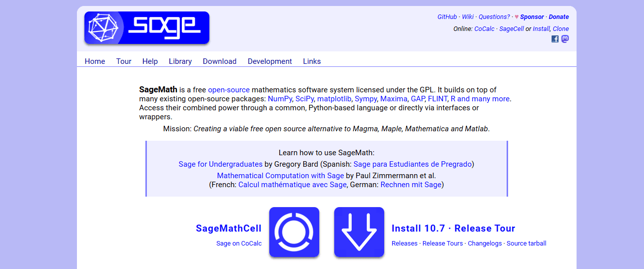Open the Release Tours link

pyautogui.click(x=443, y=244)
